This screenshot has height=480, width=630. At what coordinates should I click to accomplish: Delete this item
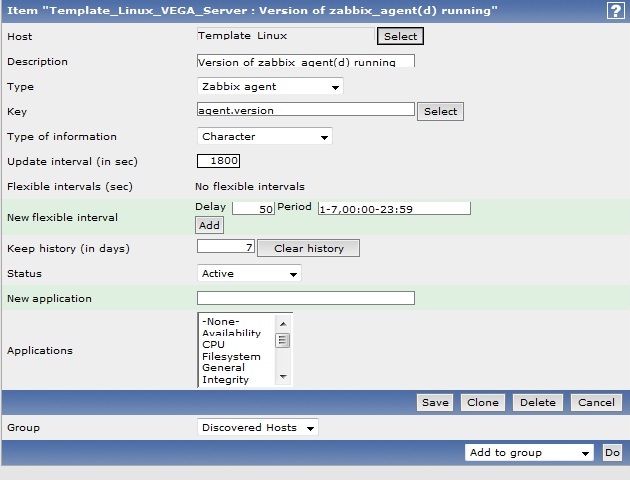tap(538, 402)
